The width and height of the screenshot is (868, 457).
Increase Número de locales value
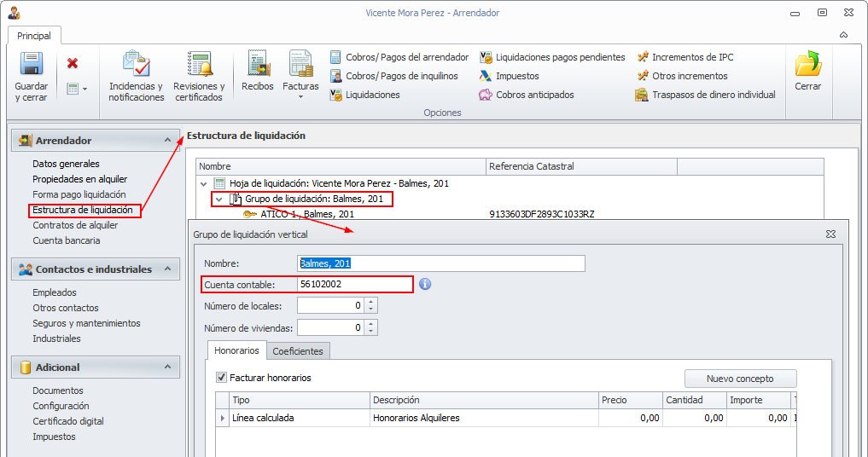pyautogui.click(x=371, y=302)
